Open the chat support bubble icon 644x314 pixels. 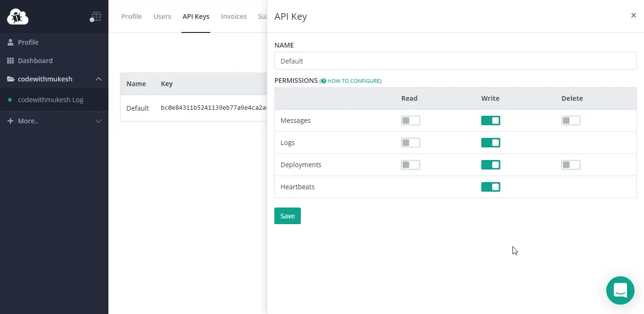[620, 290]
